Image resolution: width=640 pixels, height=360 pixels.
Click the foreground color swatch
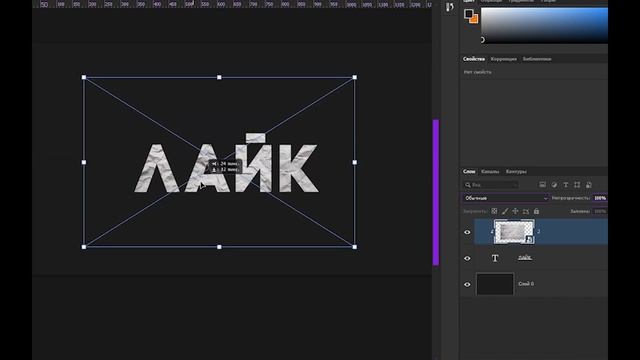468,14
